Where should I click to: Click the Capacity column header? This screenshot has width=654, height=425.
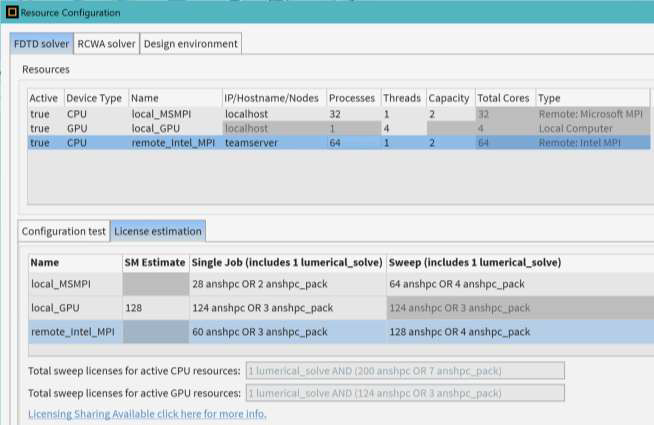click(x=450, y=98)
